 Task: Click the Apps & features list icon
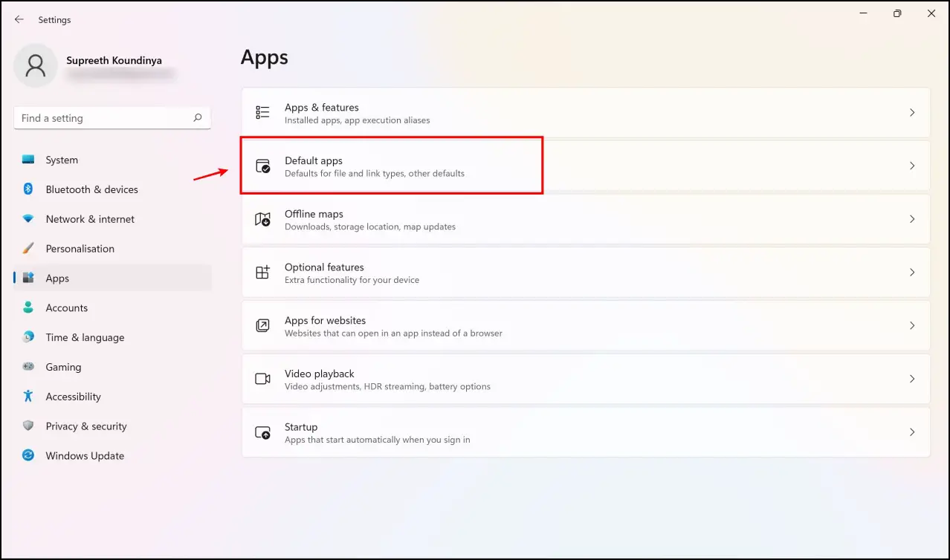(x=262, y=113)
